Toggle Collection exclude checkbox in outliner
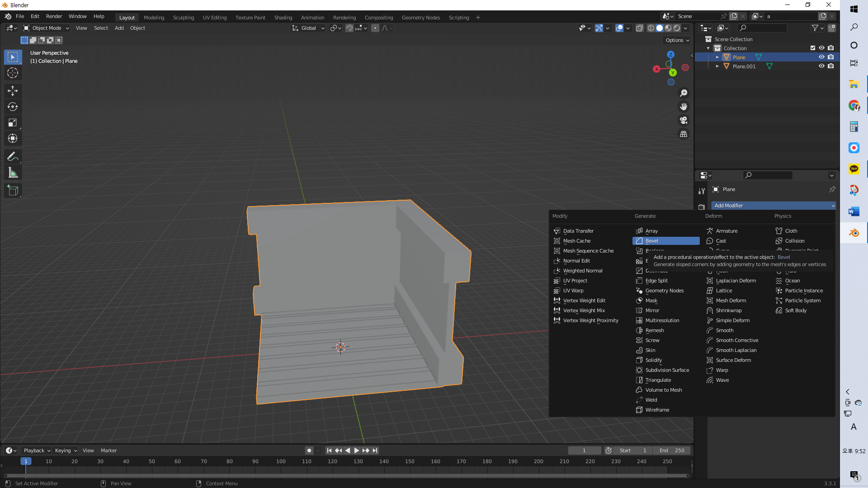The width and height of the screenshot is (868, 488). (812, 48)
